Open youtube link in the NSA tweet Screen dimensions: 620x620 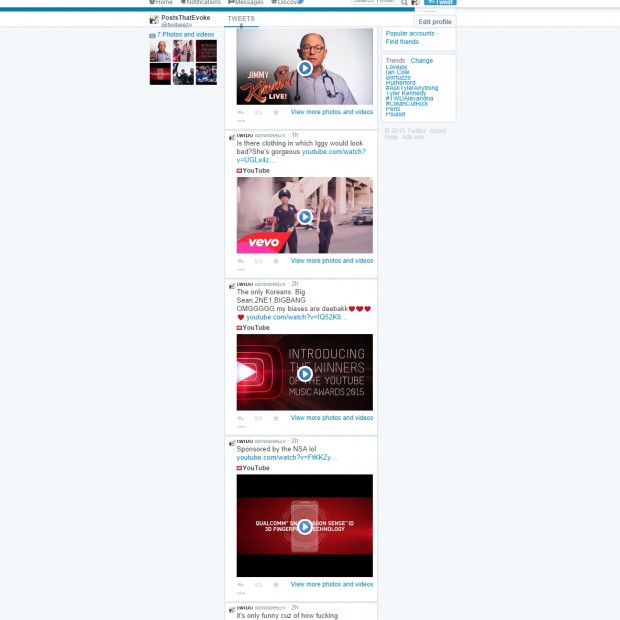point(287,457)
